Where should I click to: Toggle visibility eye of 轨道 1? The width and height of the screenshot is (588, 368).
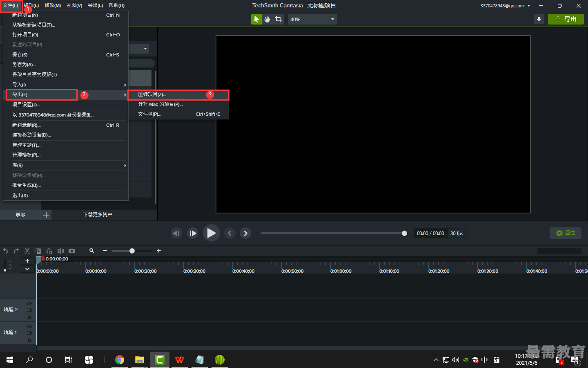pos(29,326)
